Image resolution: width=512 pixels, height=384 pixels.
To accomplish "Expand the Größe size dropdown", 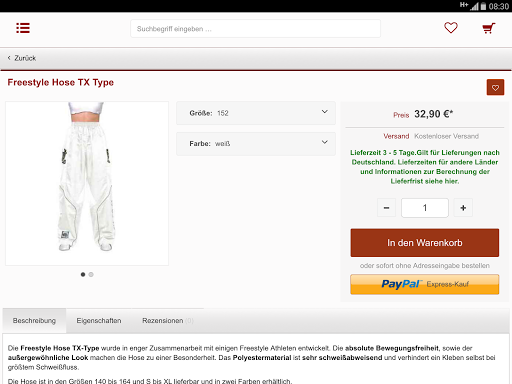I will coord(256,113).
